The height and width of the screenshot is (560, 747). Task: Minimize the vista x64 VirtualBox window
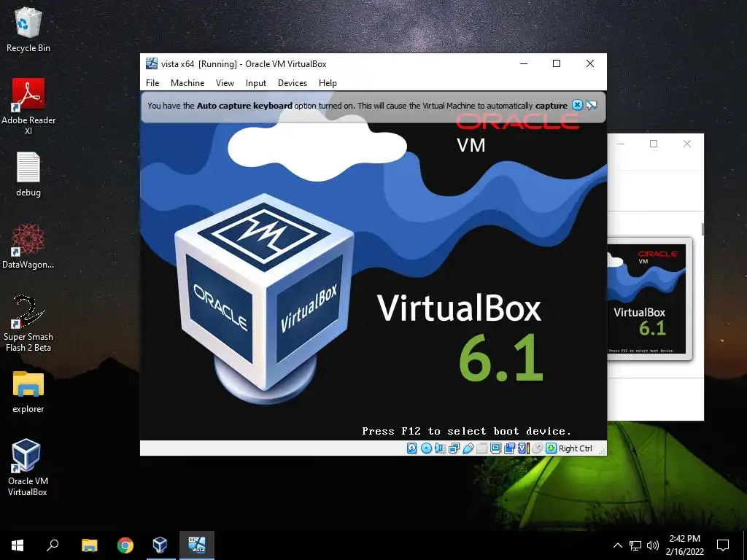pyautogui.click(x=524, y=63)
